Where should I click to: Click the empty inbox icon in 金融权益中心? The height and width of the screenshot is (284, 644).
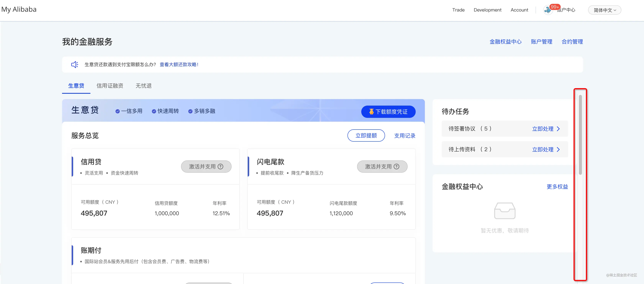(505, 211)
